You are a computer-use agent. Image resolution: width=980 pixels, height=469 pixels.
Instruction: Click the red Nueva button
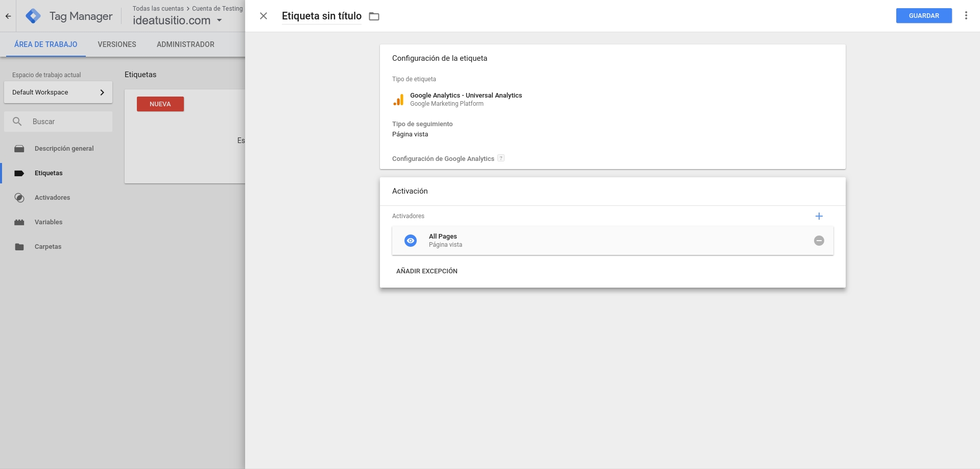coord(160,104)
